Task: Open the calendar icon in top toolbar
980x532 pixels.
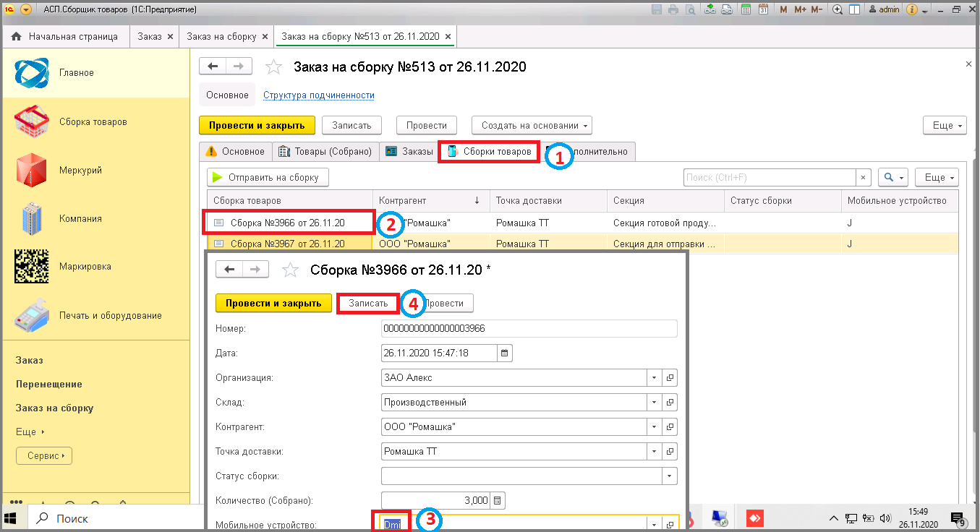Action: [762, 9]
